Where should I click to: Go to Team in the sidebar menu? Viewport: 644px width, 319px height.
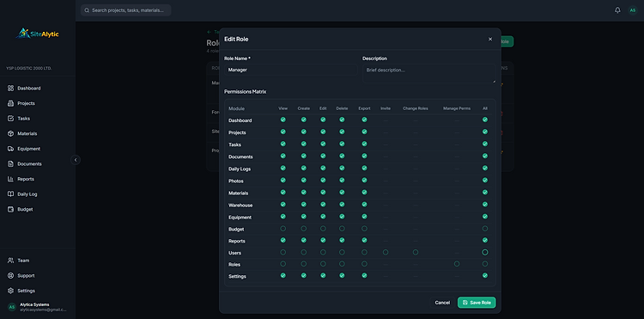(x=23, y=261)
